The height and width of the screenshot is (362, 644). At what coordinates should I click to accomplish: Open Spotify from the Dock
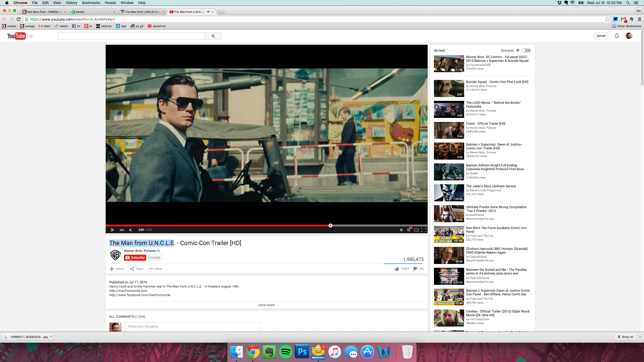coord(286,352)
